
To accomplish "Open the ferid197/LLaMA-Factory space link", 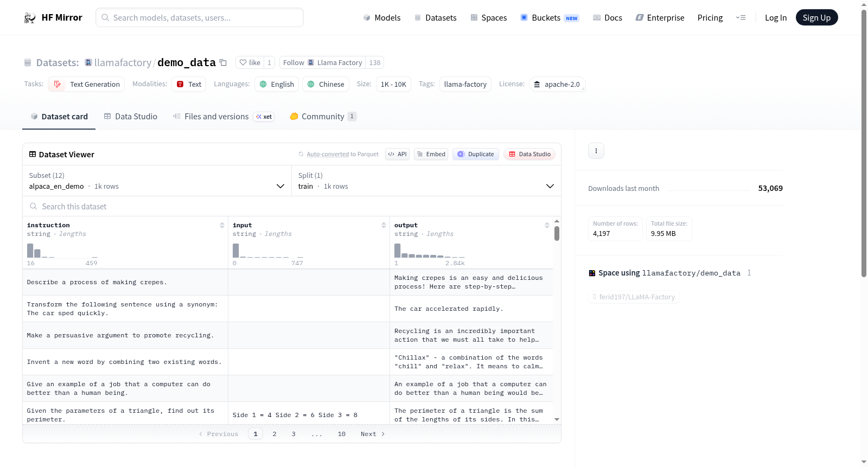I will (634, 297).
